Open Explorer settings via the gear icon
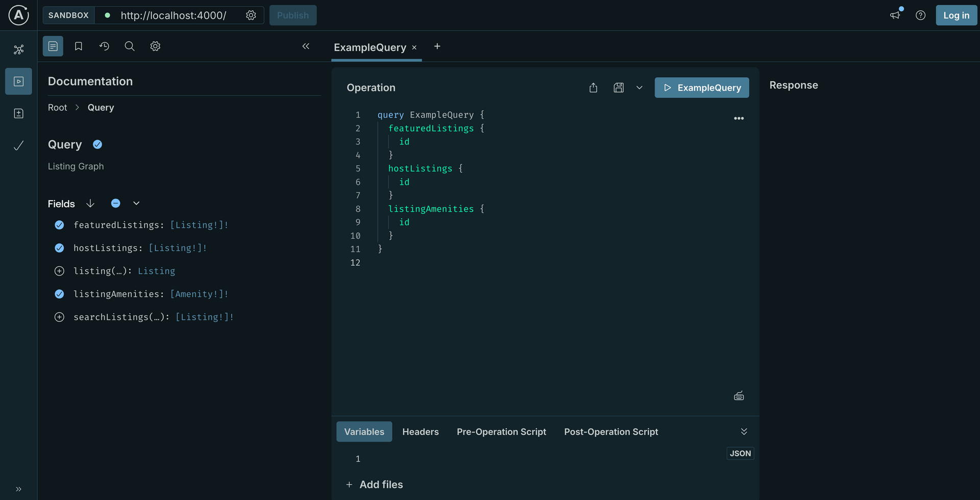The width and height of the screenshot is (980, 500). [x=155, y=46]
